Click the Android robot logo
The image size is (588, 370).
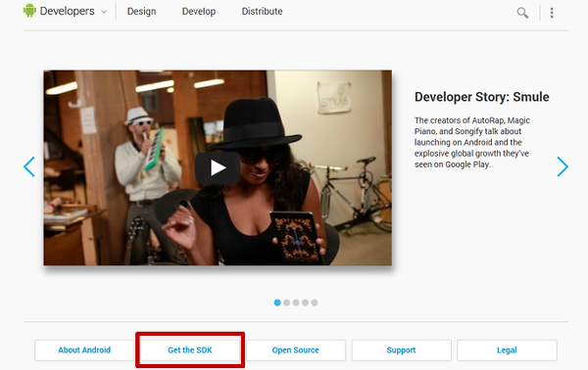(29, 11)
